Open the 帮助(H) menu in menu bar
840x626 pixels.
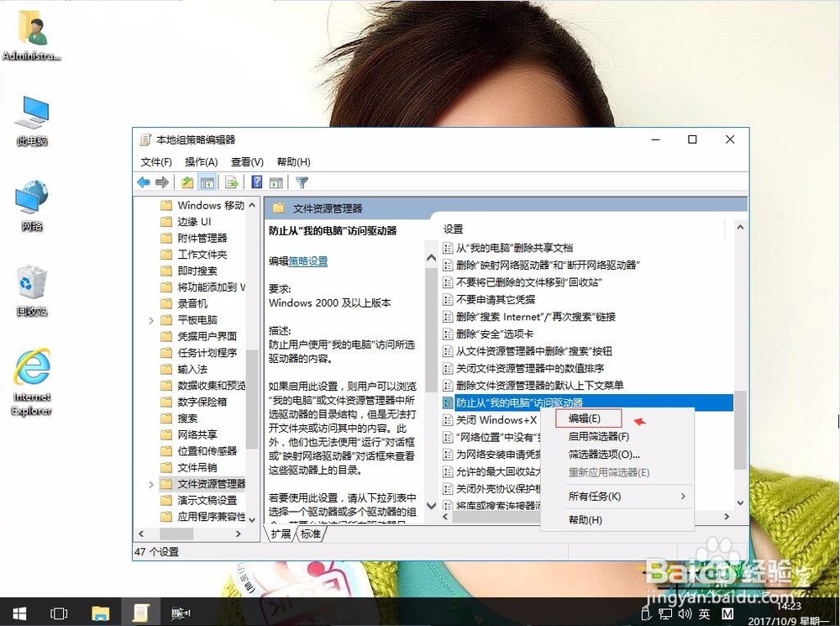pos(293,162)
